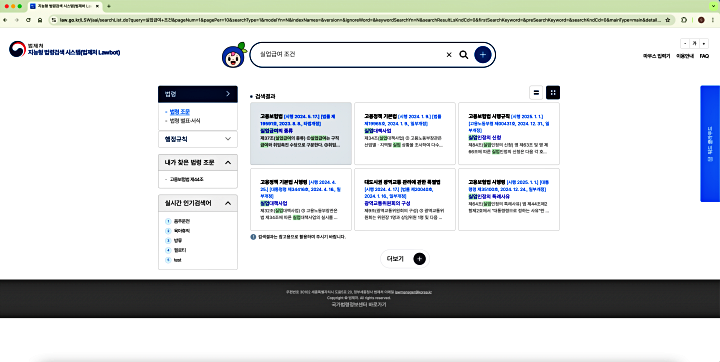Open the 법령 category header
This screenshot has width=720, height=362.
tap(198, 94)
